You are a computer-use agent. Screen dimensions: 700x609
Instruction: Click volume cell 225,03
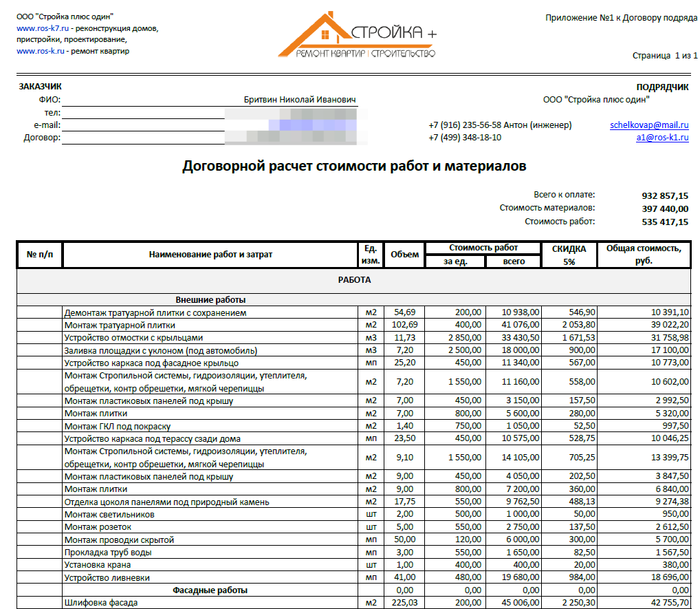404,603
